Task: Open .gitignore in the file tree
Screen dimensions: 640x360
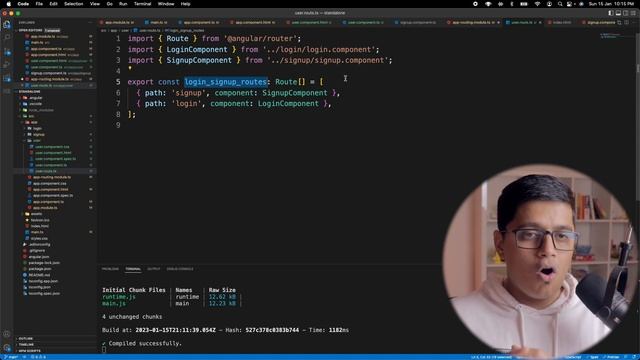Action: coord(37,250)
